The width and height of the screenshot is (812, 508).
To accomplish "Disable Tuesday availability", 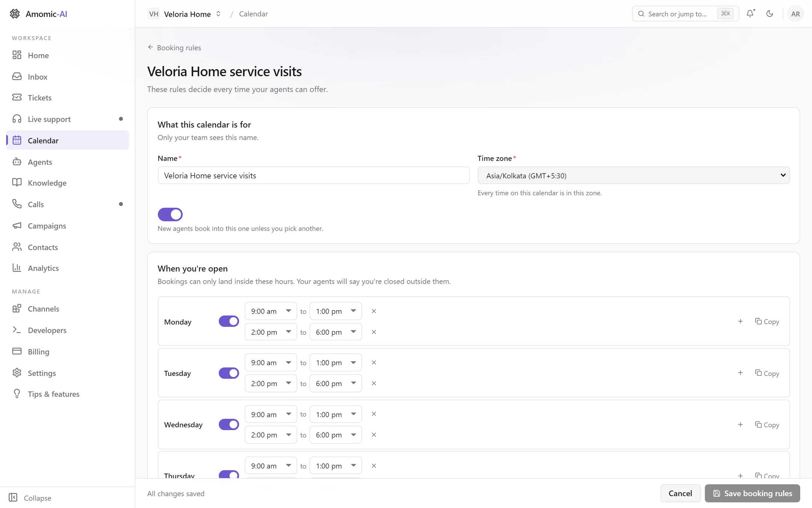I will point(229,373).
